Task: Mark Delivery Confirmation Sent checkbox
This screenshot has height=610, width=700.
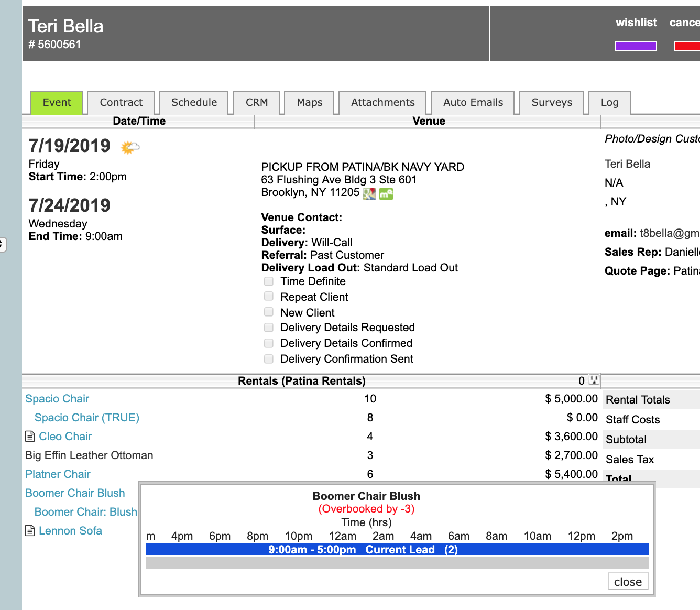Action: 269,359
